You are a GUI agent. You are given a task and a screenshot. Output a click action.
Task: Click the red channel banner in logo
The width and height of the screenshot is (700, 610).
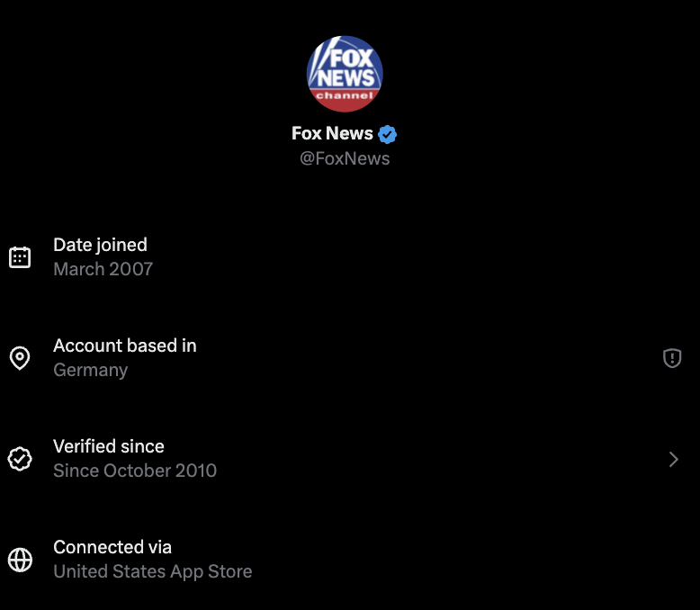pos(345,99)
